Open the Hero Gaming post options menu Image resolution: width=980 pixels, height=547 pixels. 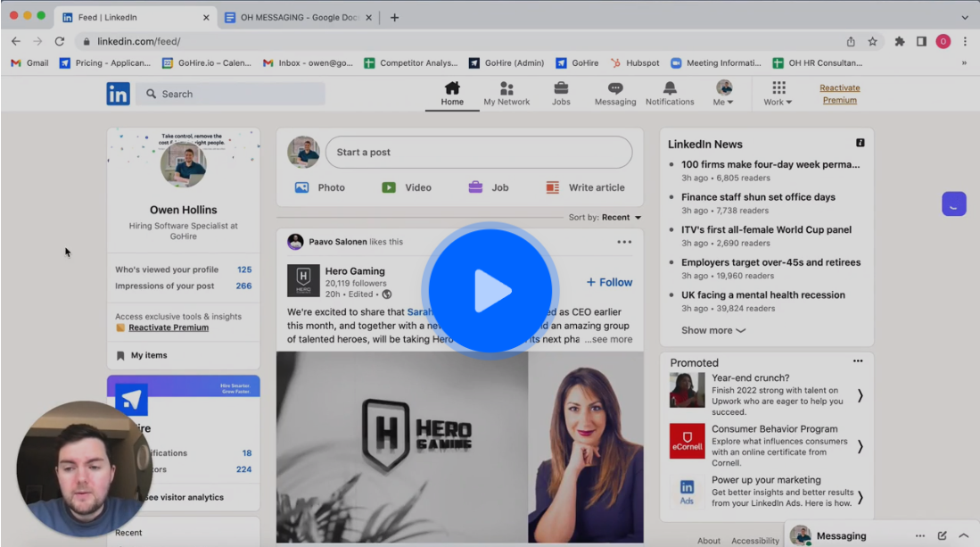(624, 242)
